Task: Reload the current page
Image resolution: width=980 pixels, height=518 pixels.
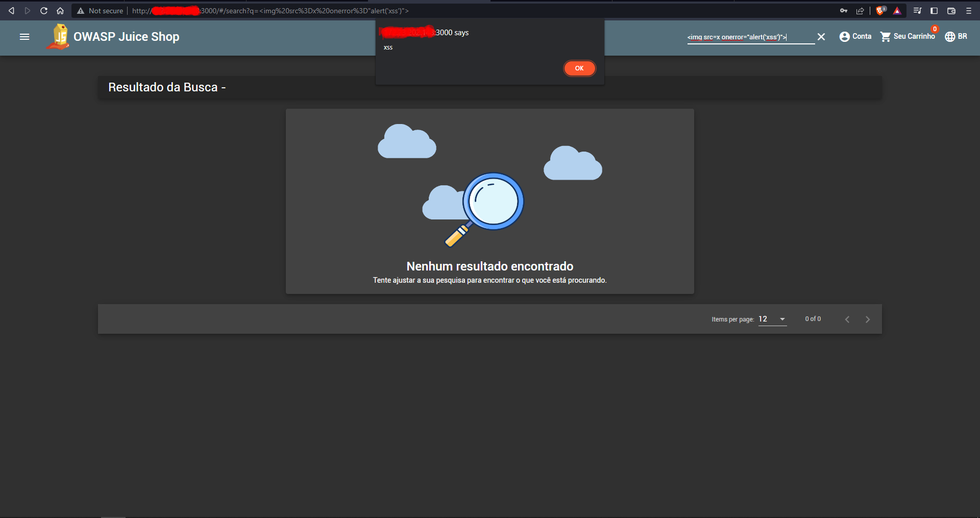Action: (x=44, y=10)
